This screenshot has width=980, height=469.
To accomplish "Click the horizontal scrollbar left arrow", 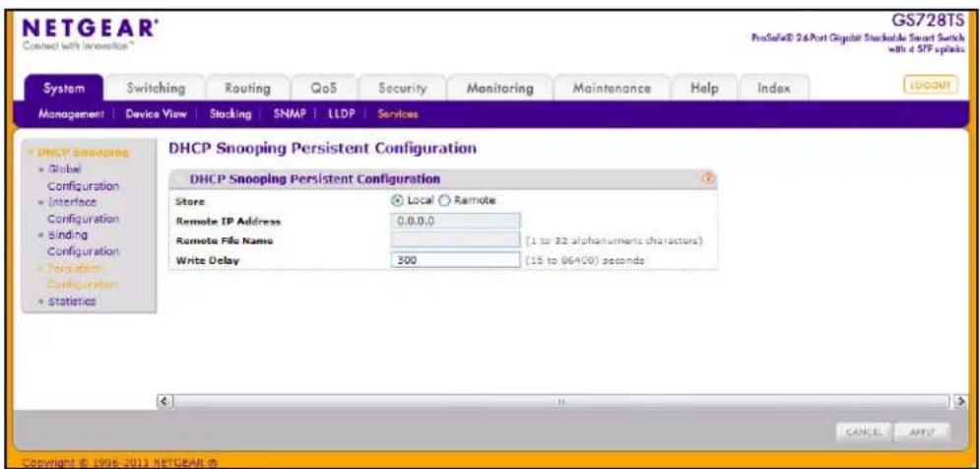I will tap(165, 401).
